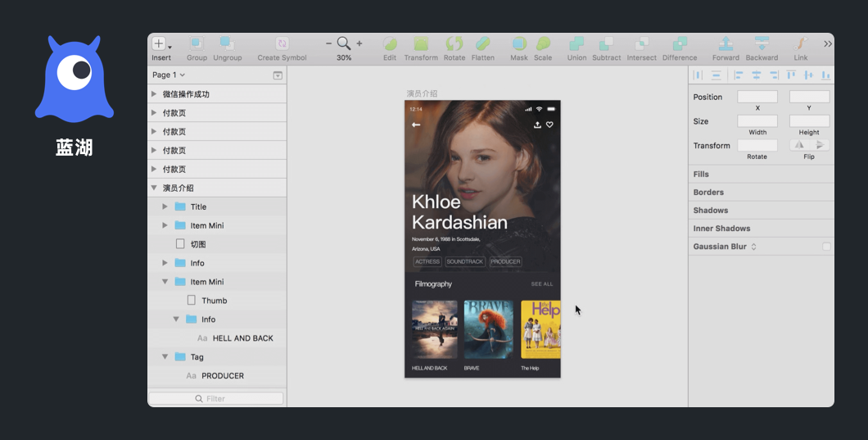Select the PRODUCER text layer
The width and height of the screenshot is (868, 440).
(217, 376)
